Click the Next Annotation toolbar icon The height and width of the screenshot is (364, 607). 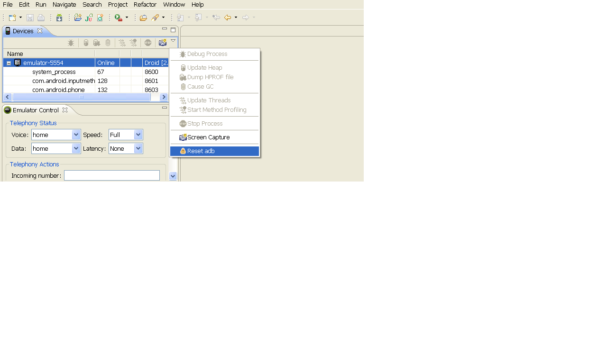coord(180,18)
